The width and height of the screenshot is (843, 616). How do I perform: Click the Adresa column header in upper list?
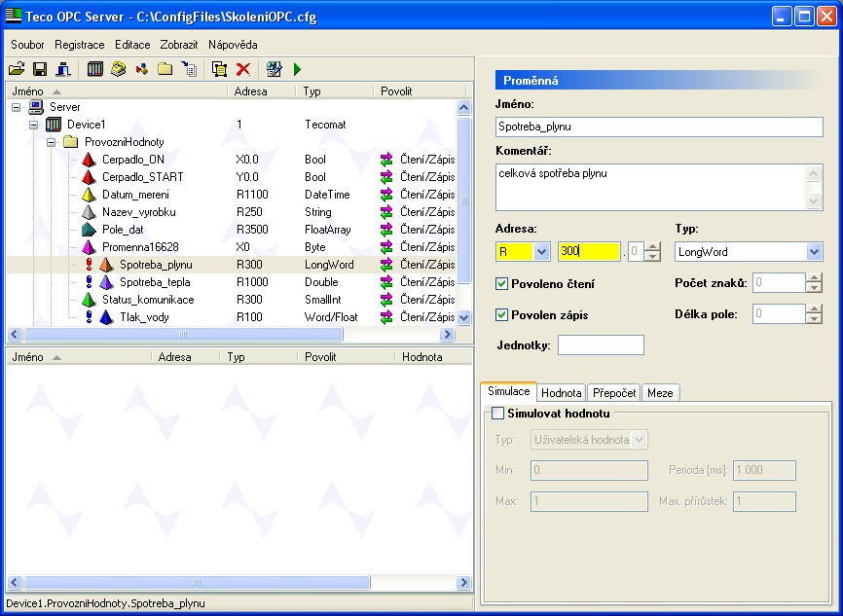(262, 91)
